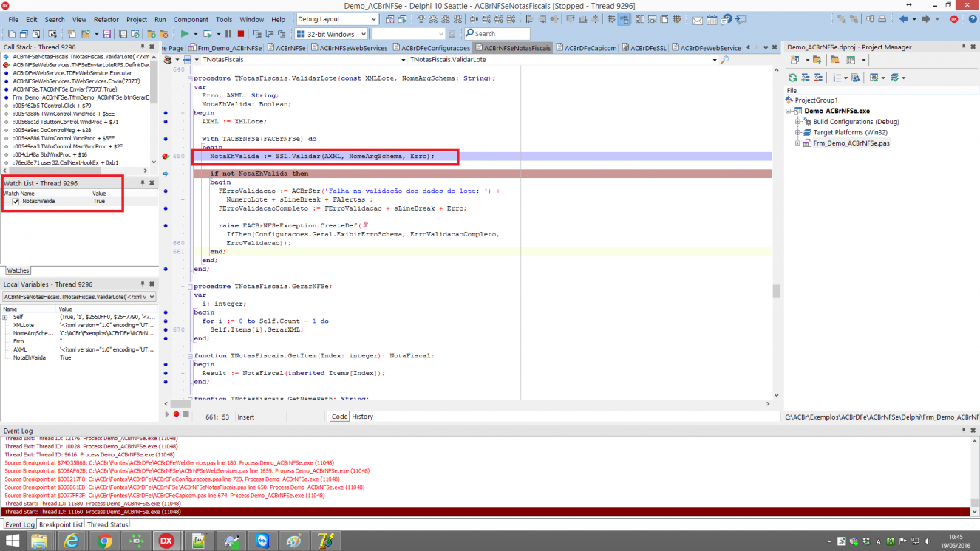Click the IDE Insight Search field
Screen dimensions: 980x551
coord(497,34)
